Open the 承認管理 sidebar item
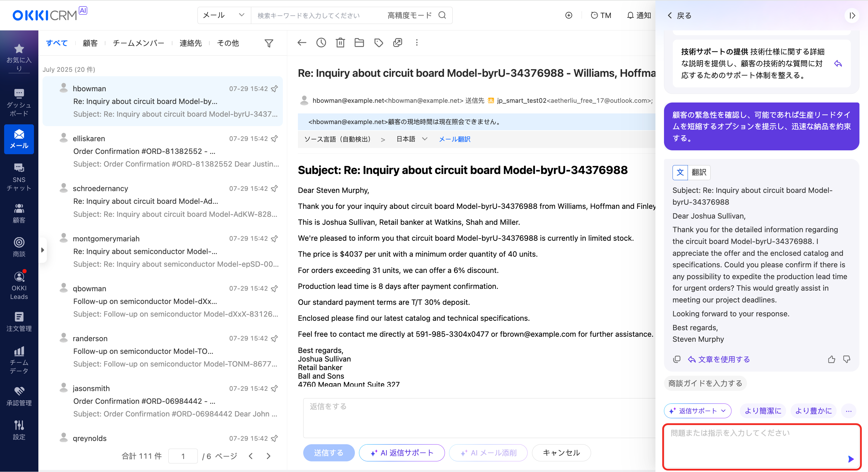 [x=19, y=396]
